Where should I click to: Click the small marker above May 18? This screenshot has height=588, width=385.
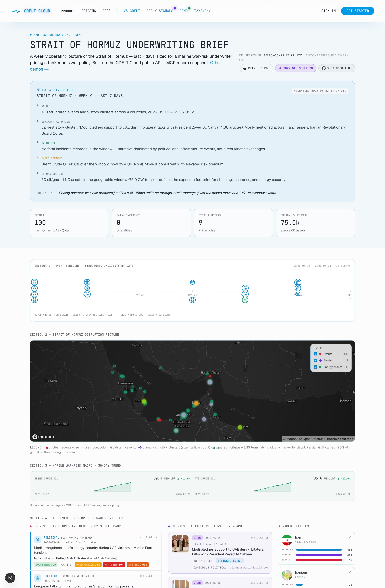[x=192, y=282]
